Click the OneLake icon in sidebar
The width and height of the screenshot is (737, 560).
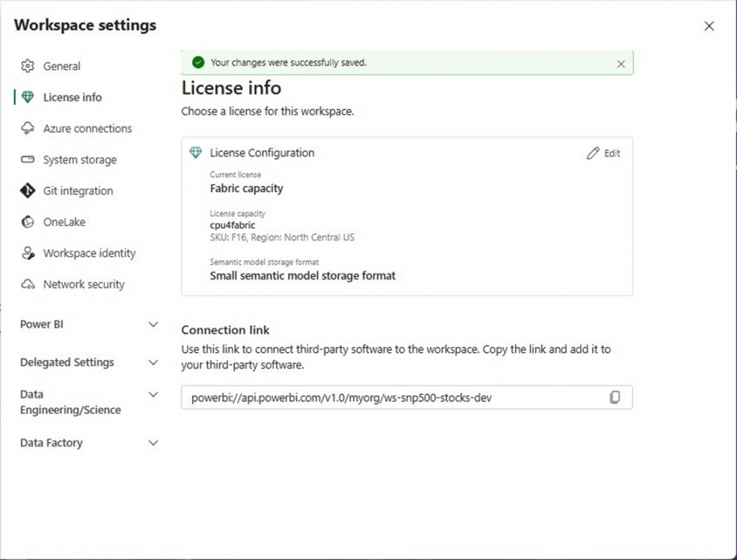[x=28, y=222]
